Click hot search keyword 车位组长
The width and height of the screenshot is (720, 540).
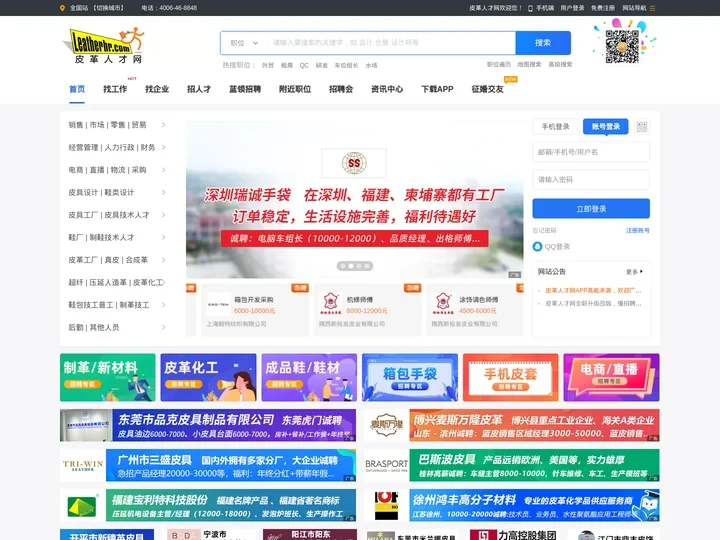pos(346,65)
